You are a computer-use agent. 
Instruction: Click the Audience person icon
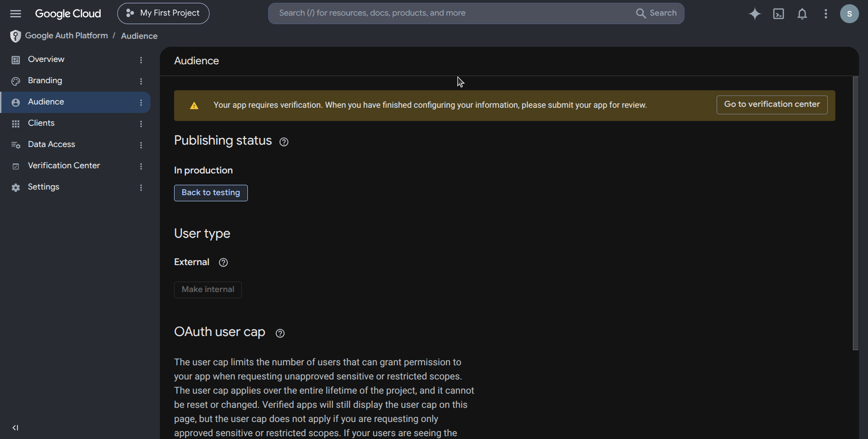pos(16,103)
